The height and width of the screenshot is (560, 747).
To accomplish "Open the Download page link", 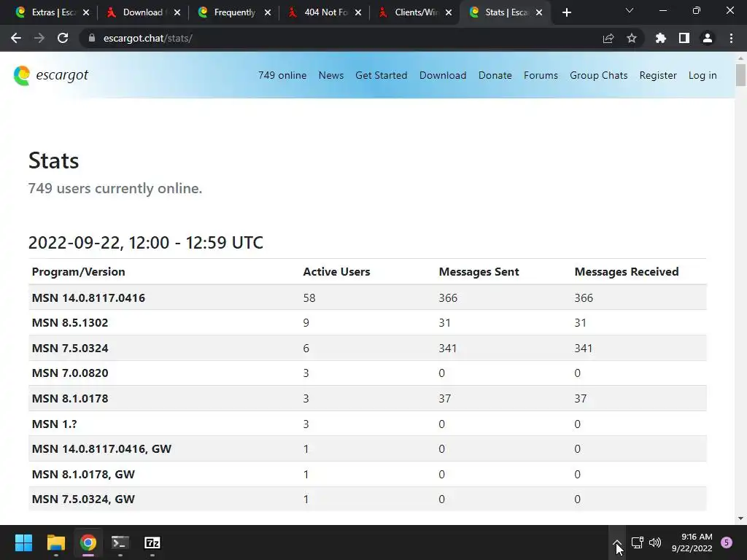I will [443, 75].
